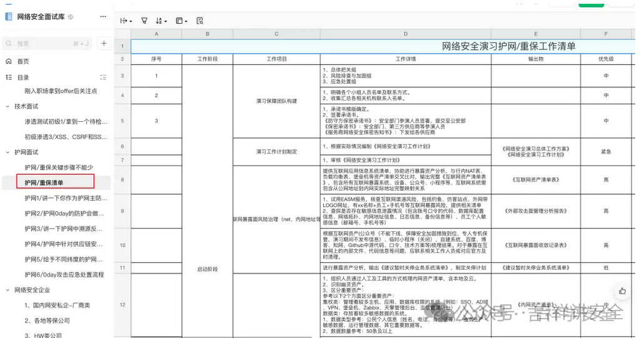Click the 序号 header cell
Screen dimensions: 644x338
[156, 59]
